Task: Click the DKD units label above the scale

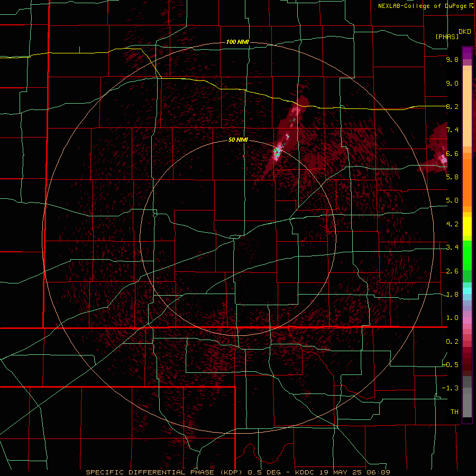Action: pos(464,32)
